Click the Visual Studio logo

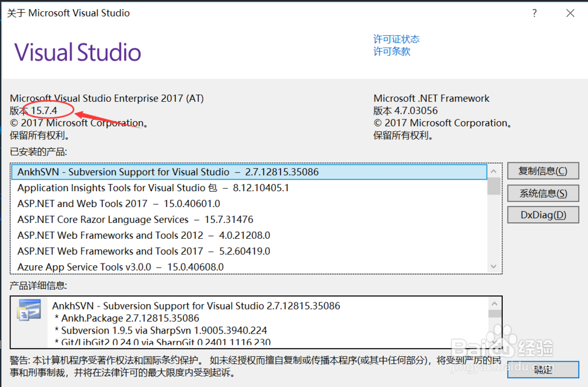tap(78, 52)
